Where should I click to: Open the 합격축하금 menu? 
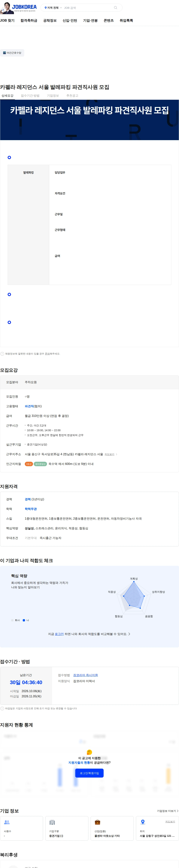tap(29, 20)
